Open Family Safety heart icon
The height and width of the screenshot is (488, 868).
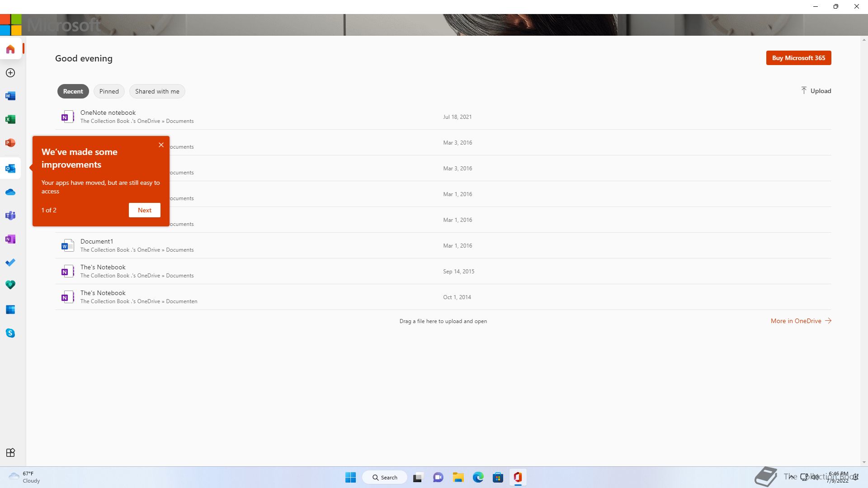[10, 285]
